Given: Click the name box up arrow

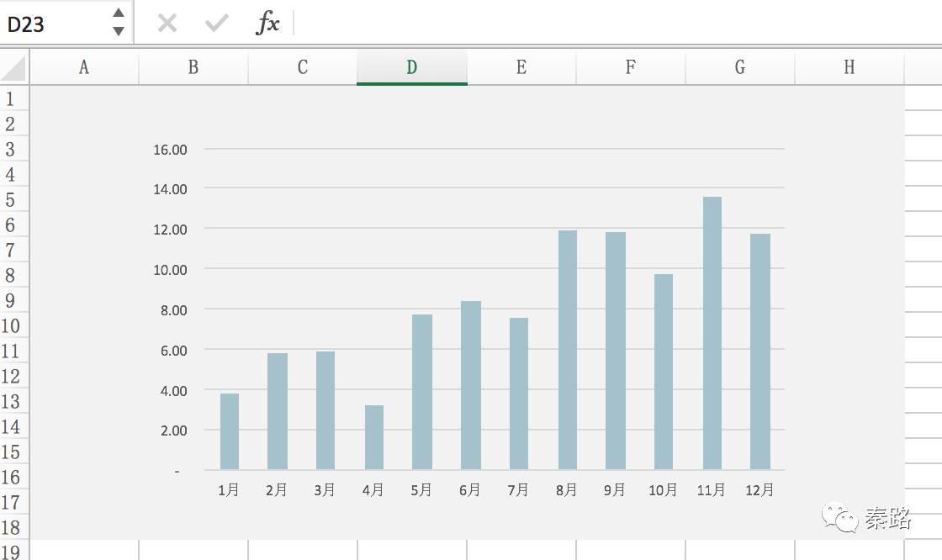Looking at the screenshot, I should tap(119, 13).
